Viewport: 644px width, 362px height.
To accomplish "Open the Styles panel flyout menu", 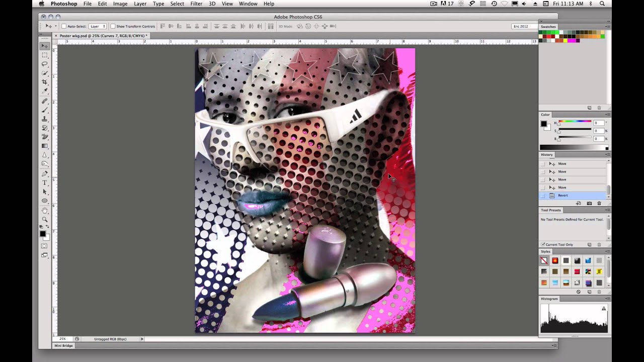I will coord(609,251).
